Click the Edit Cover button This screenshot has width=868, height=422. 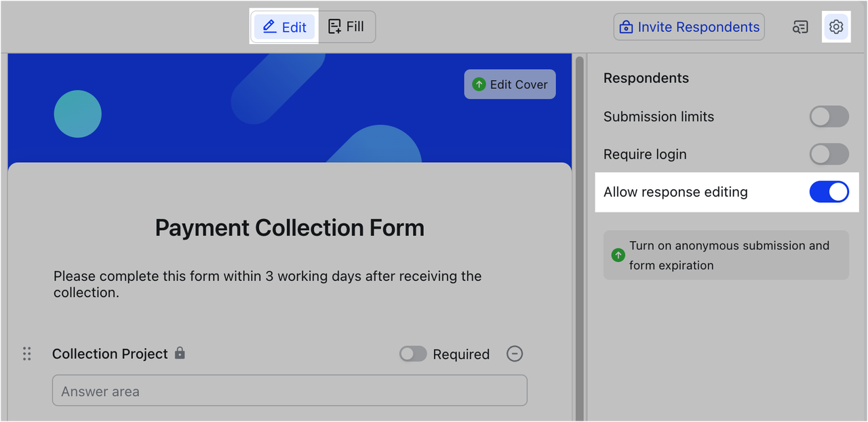(510, 84)
